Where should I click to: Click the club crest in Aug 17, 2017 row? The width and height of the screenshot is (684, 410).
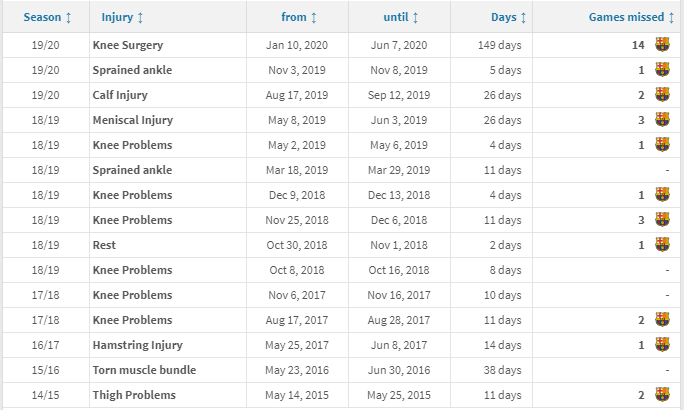(662, 320)
